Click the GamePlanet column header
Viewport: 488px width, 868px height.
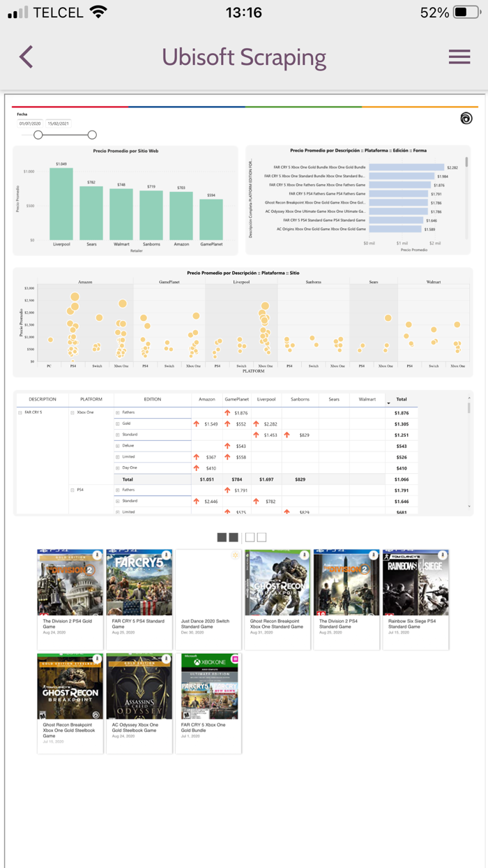click(237, 400)
